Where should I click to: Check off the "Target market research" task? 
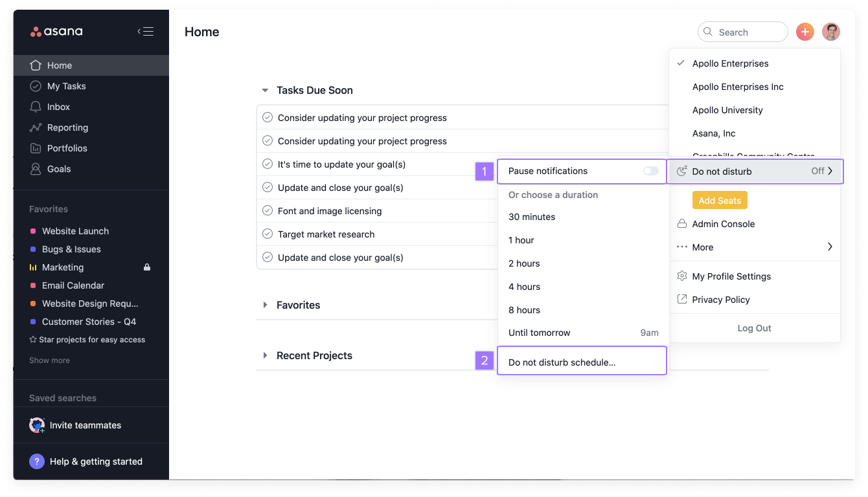[x=268, y=234]
